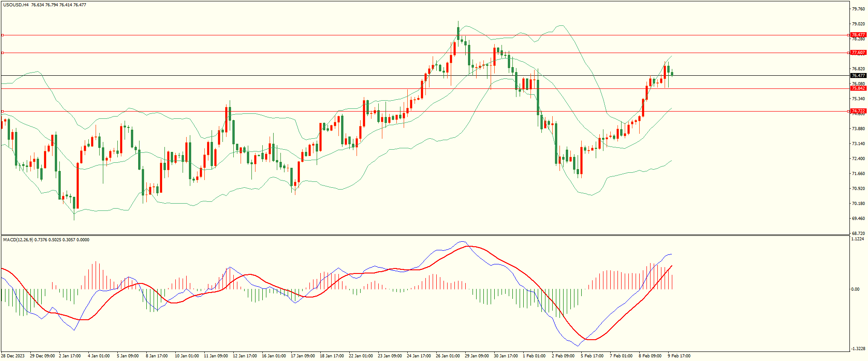Click the 26 Jan 01:00 time label
Image resolution: width=868 pixels, height=361 pixels.
448,356
